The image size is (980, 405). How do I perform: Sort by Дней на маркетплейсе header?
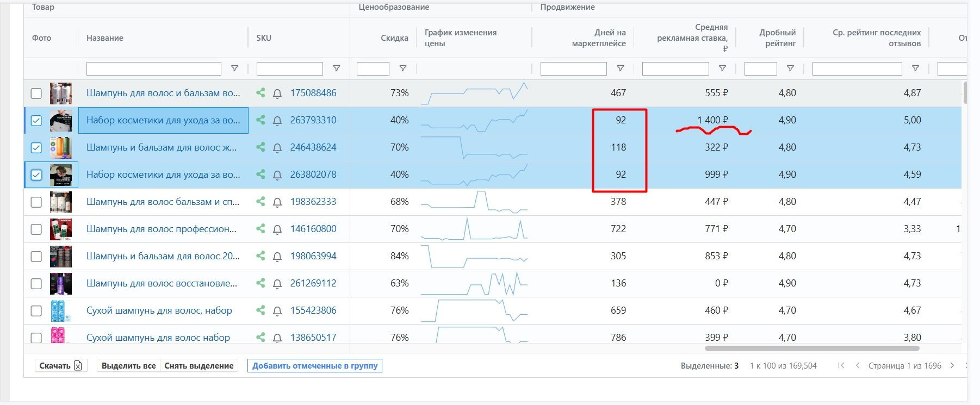598,38
